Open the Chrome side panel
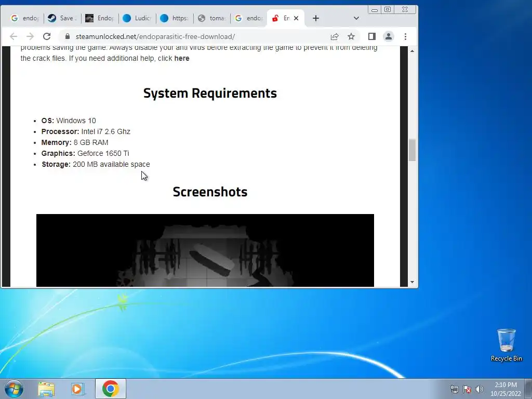532x399 pixels. click(x=372, y=37)
